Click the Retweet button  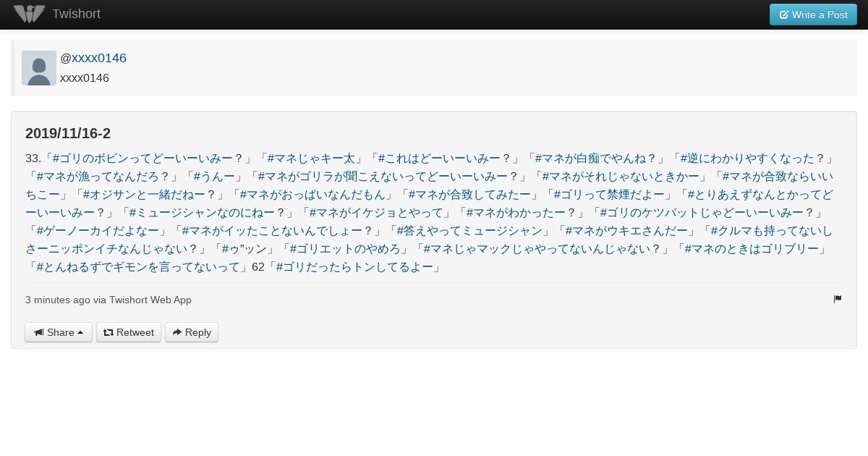click(129, 332)
